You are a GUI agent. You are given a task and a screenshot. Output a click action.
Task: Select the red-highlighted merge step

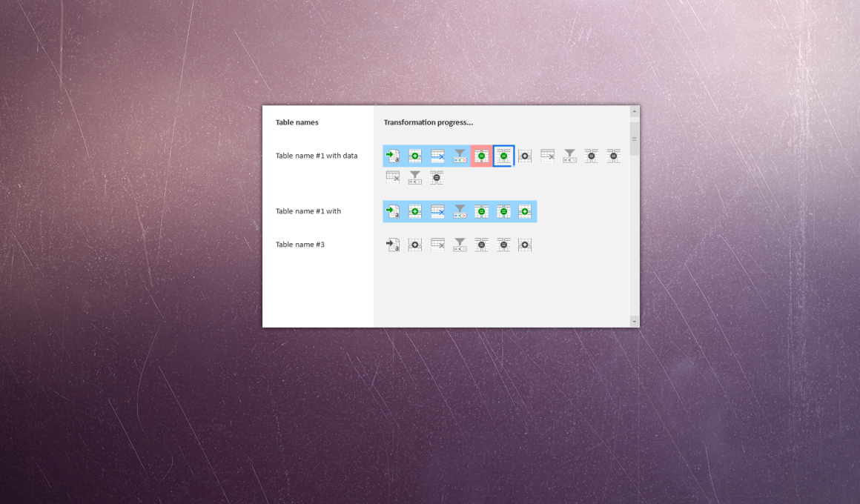click(480, 156)
